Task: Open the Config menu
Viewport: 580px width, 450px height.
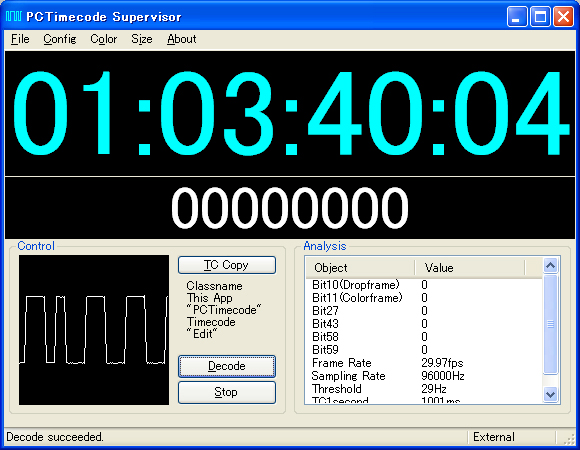Action: [x=60, y=39]
